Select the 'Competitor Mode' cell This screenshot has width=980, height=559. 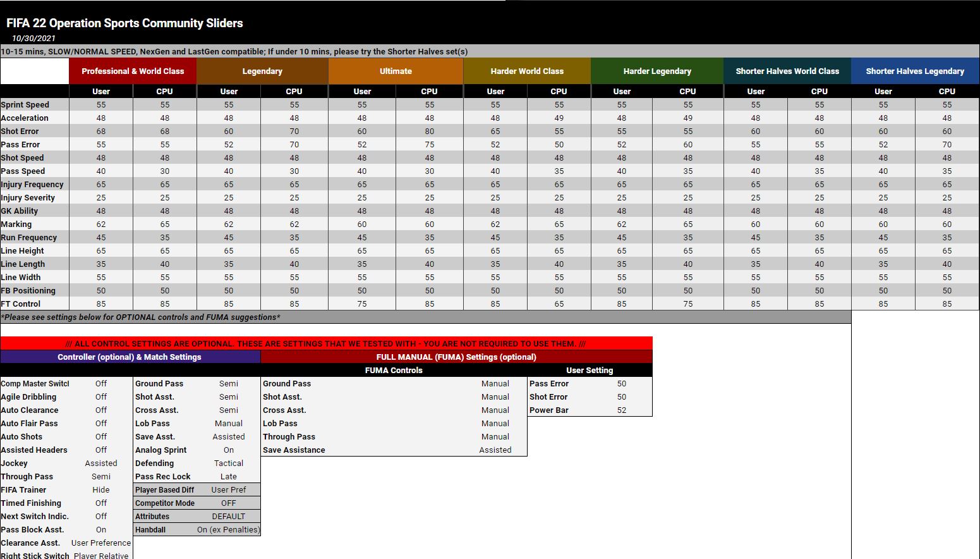click(x=165, y=503)
